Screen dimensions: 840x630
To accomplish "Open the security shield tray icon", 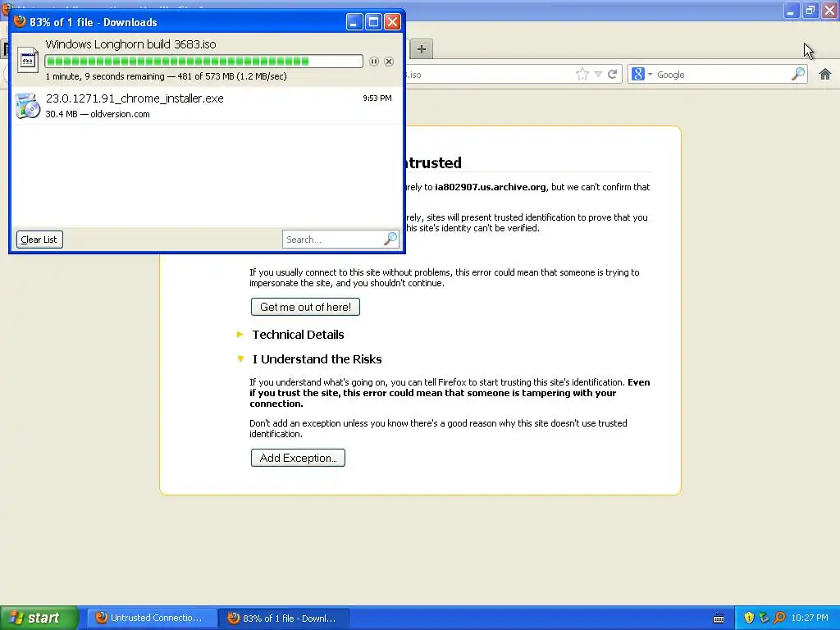I will pos(749,618).
